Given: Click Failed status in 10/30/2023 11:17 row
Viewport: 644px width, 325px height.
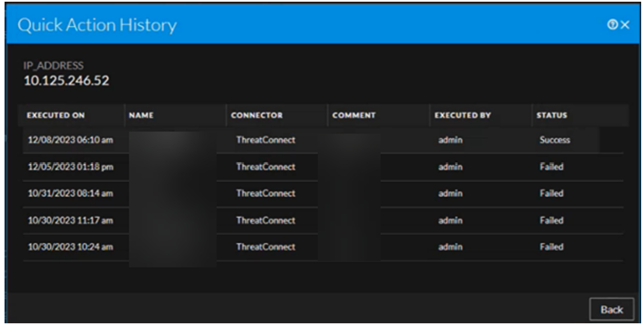Looking at the screenshot, I should pos(552,220).
